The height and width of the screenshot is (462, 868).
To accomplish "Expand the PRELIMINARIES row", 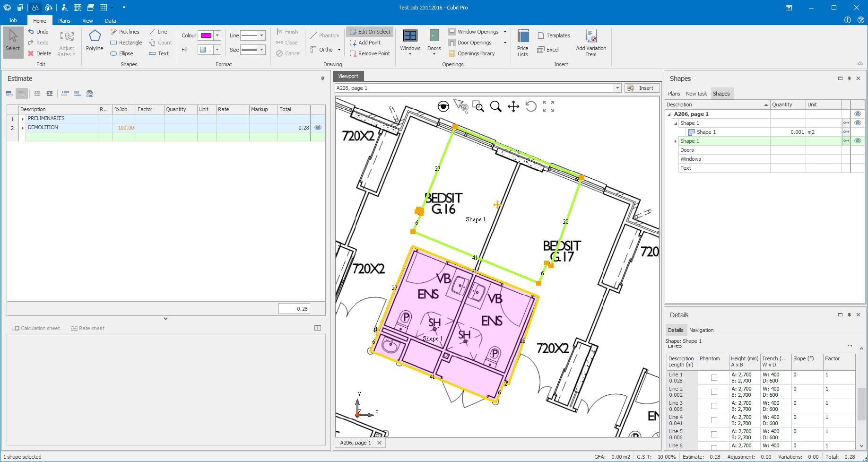I will (x=22, y=119).
